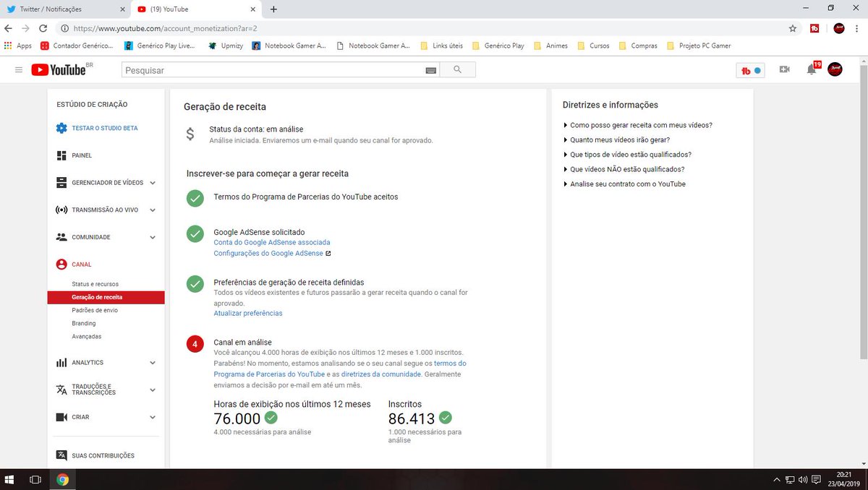
Task: Open the Windows Start menu
Action: [x=10, y=479]
